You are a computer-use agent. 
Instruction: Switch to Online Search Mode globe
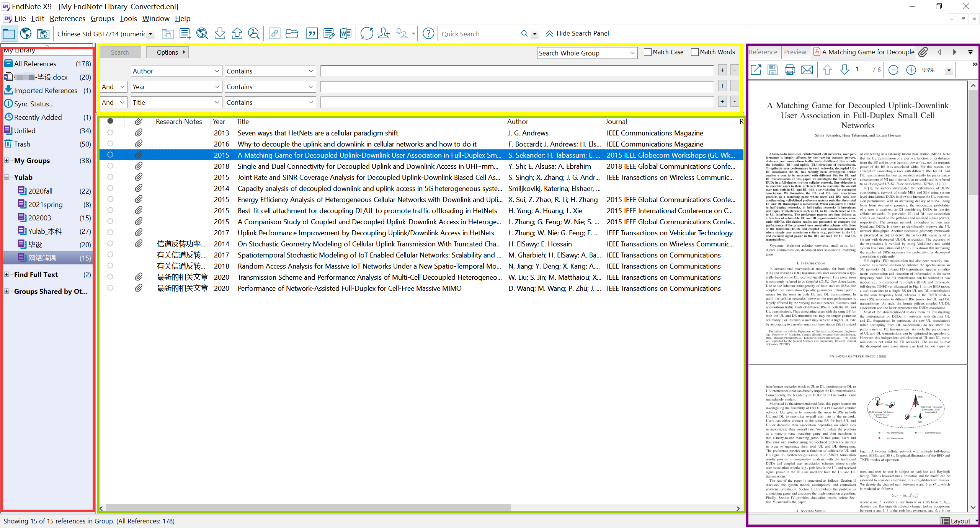coord(26,34)
